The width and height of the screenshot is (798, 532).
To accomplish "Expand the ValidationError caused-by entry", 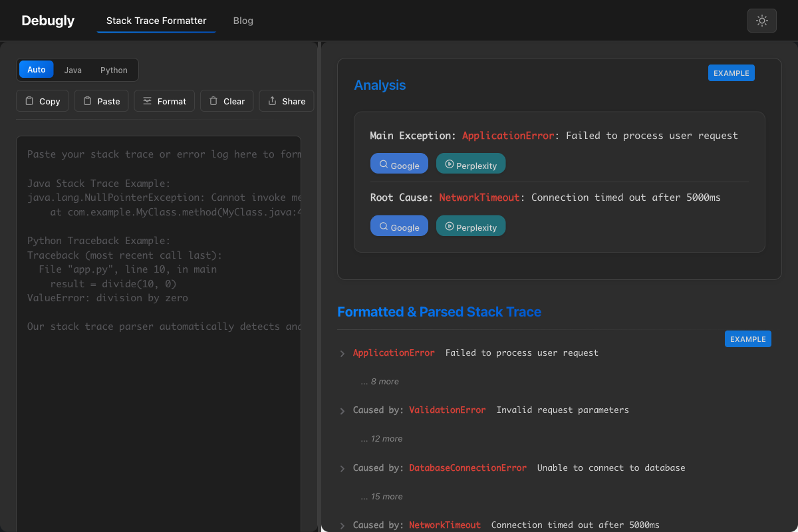I will click(x=342, y=411).
